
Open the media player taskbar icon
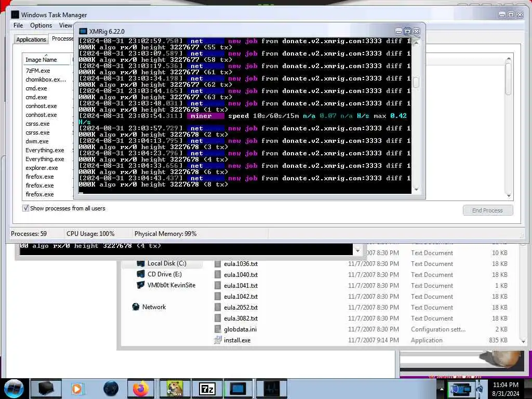click(77, 389)
